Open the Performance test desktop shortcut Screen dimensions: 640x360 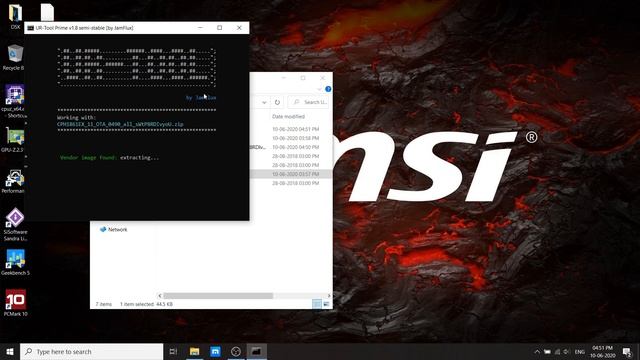coord(14,181)
